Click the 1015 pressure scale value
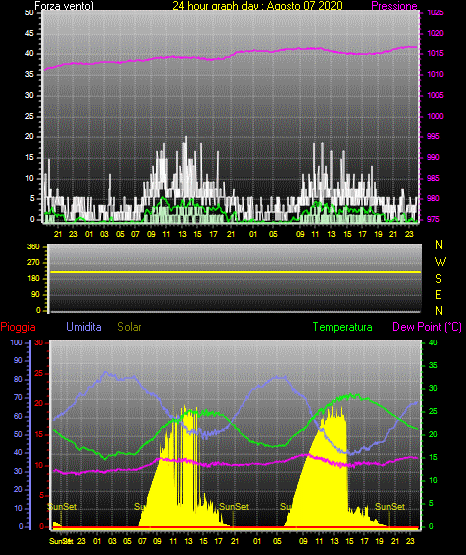The width and height of the screenshot is (466, 555). pyautogui.click(x=435, y=53)
